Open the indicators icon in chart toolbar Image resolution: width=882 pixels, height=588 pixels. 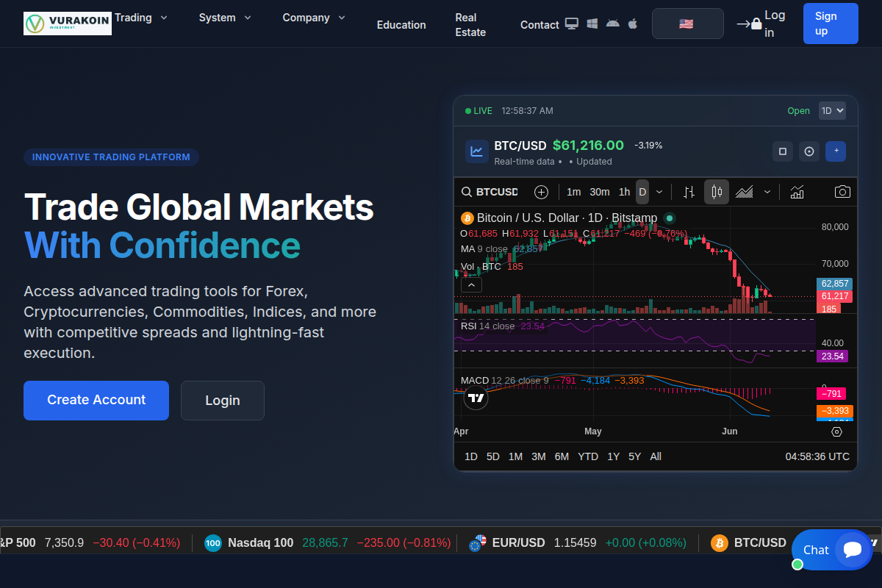797,192
